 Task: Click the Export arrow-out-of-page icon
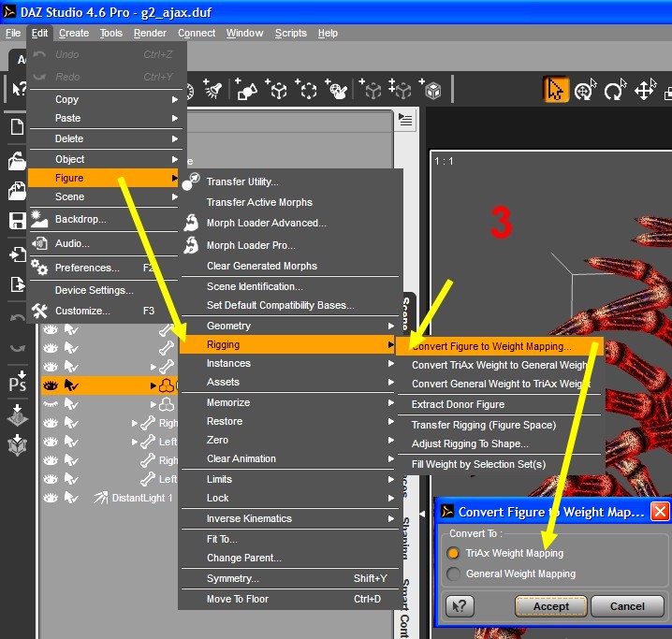17,284
